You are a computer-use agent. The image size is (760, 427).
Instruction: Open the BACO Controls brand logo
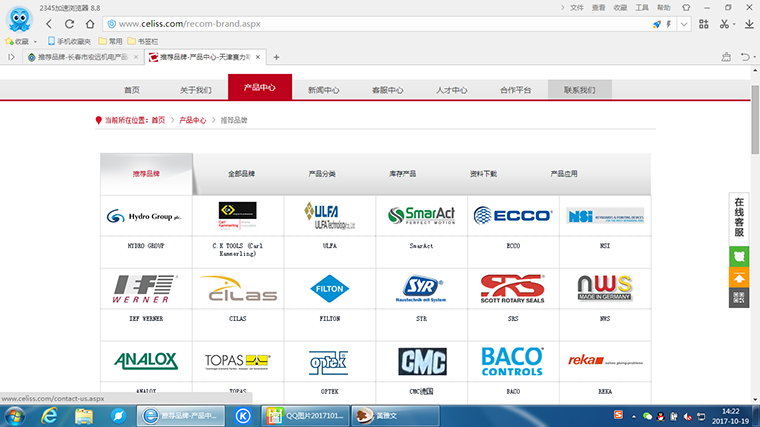point(513,362)
